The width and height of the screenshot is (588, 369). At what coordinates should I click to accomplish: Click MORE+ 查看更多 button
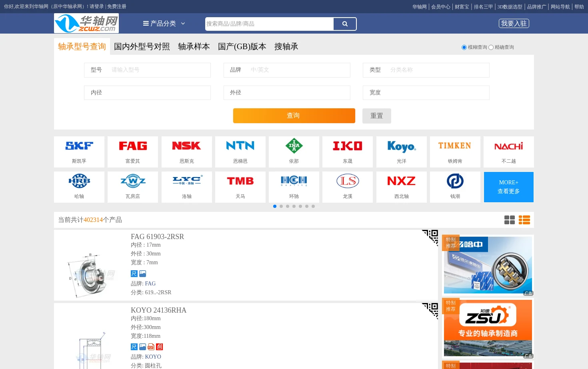(509, 187)
